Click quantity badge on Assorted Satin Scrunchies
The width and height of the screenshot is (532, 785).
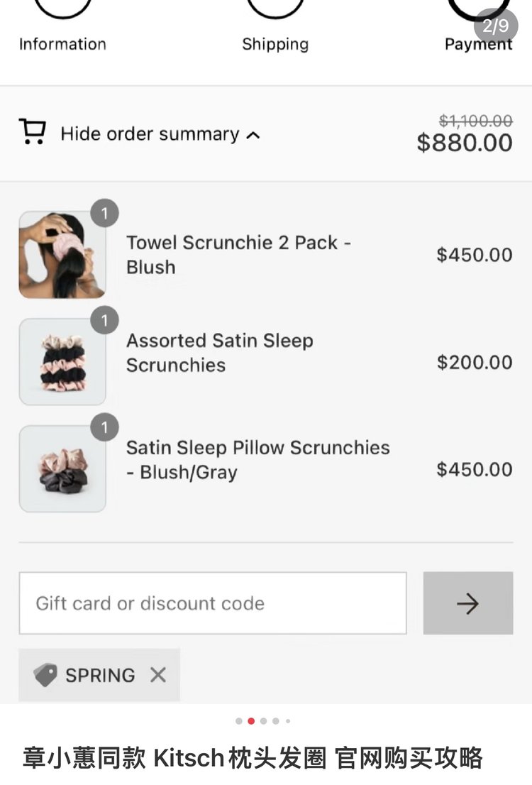pos(105,321)
